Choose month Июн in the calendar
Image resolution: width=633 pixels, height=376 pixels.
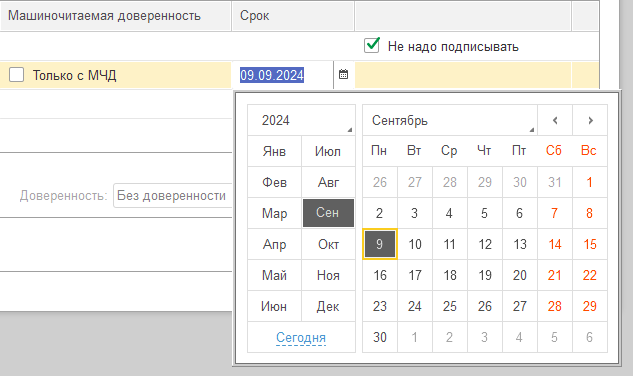click(275, 306)
